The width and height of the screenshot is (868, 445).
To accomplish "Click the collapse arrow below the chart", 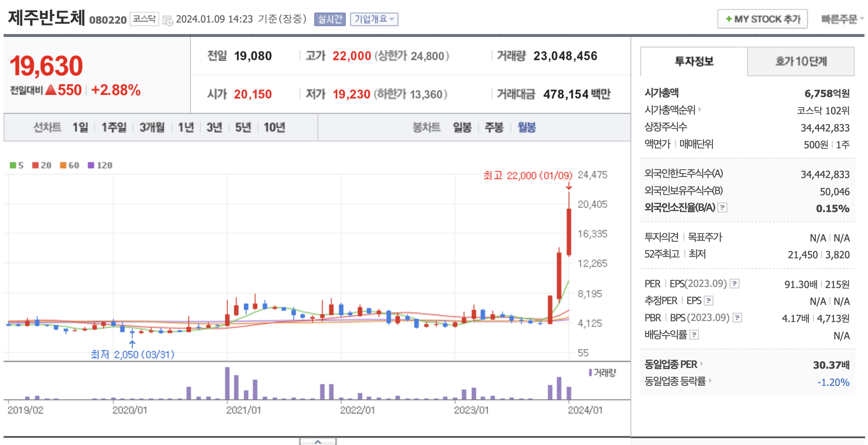I will (x=318, y=441).
